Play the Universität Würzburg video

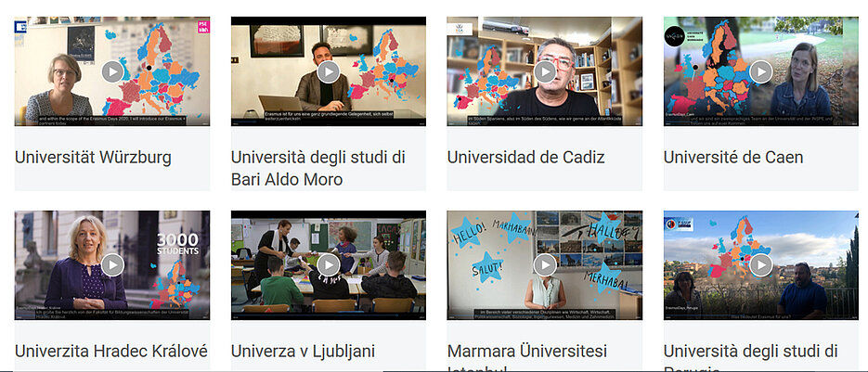click(x=112, y=71)
